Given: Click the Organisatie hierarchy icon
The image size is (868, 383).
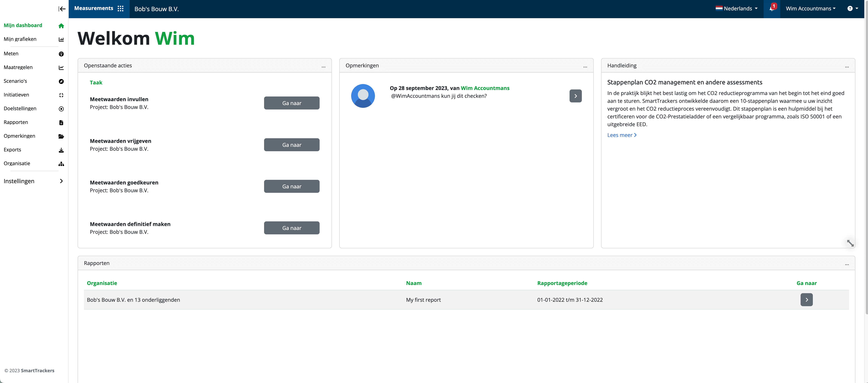Looking at the screenshot, I should pos(61,164).
